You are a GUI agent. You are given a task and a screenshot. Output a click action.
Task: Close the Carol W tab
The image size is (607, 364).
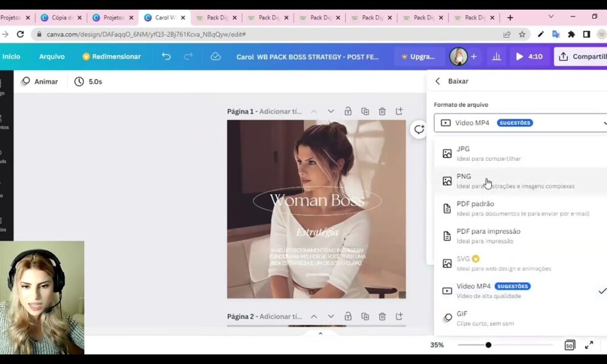coord(183,18)
